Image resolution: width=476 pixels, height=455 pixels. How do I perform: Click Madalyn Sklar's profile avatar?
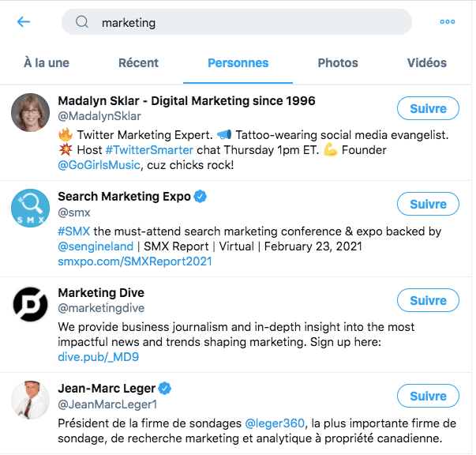(x=31, y=113)
